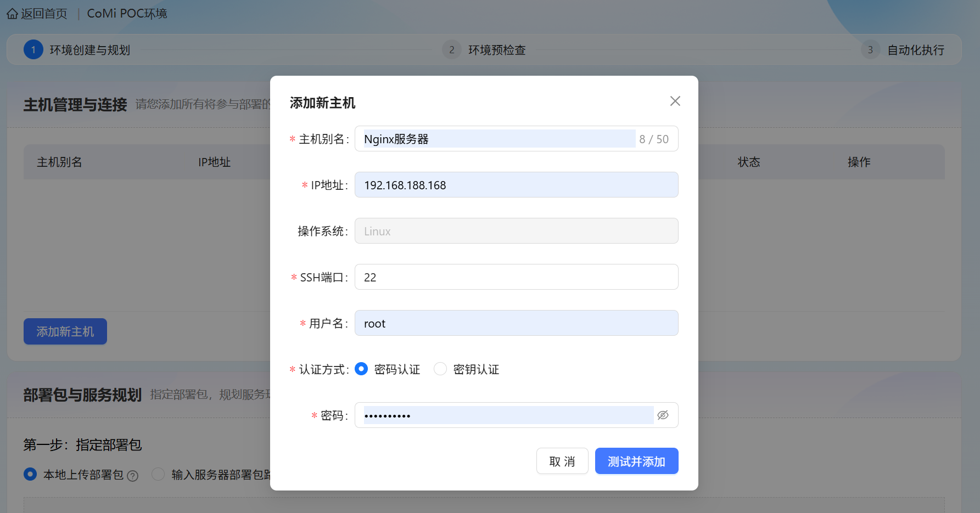This screenshot has height=513, width=980.
Task: Click the 返回首页 link
Action: (44, 14)
